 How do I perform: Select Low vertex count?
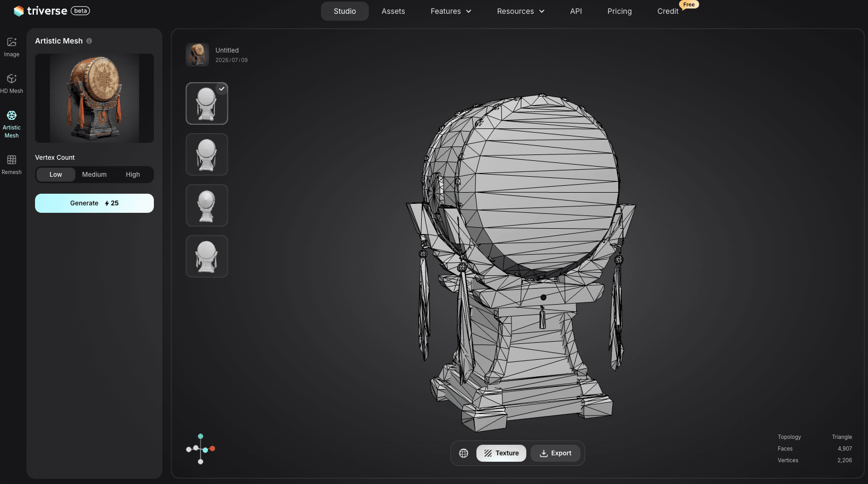point(56,175)
